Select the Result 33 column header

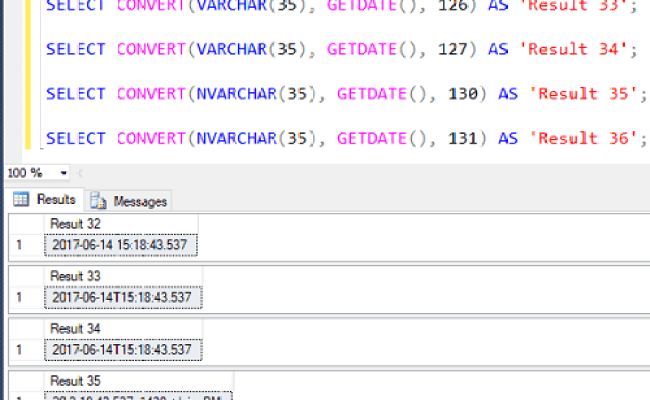pos(123,276)
